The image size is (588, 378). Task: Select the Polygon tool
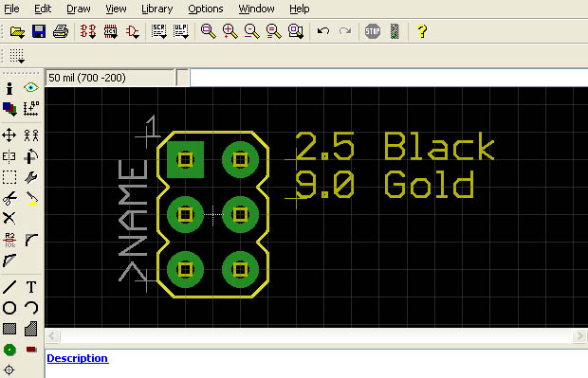tap(31, 329)
